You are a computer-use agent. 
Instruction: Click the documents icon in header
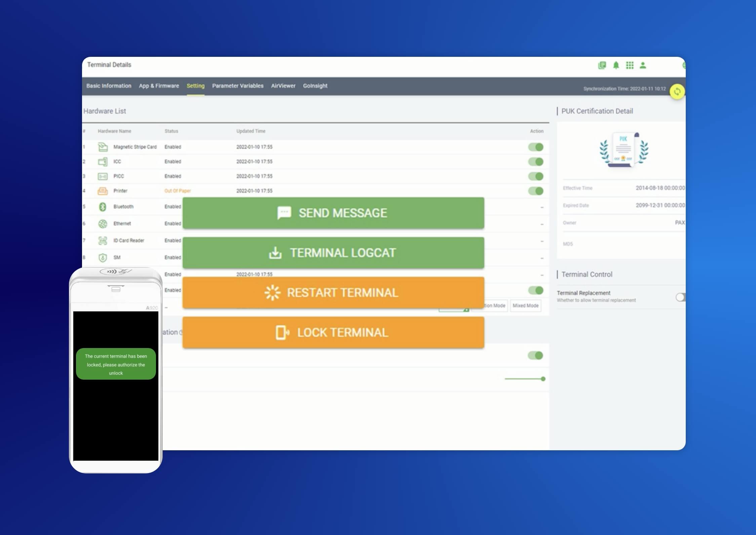[x=602, y=65]
